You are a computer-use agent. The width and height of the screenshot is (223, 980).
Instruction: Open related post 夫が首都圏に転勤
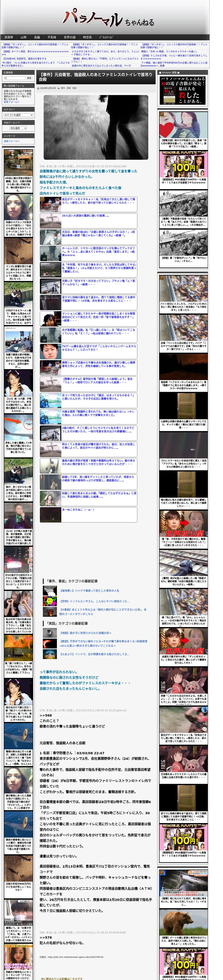pyautogui.click(x=99, y=332)
